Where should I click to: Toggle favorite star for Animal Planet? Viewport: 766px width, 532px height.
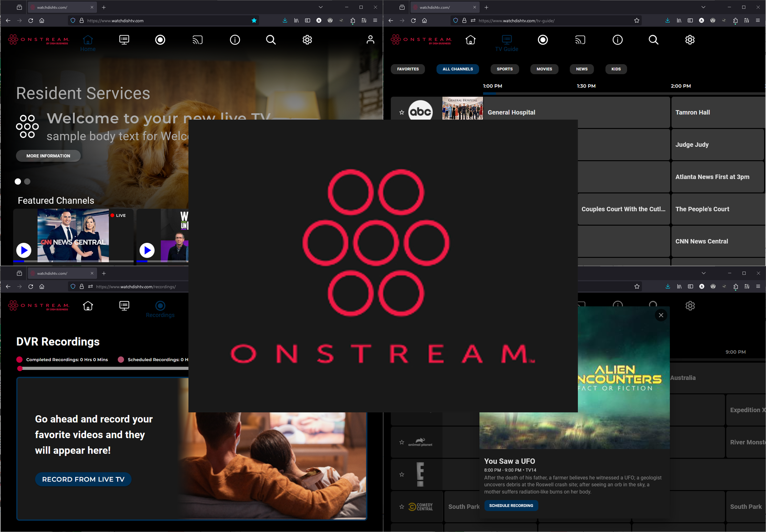(x=401, y=442)
